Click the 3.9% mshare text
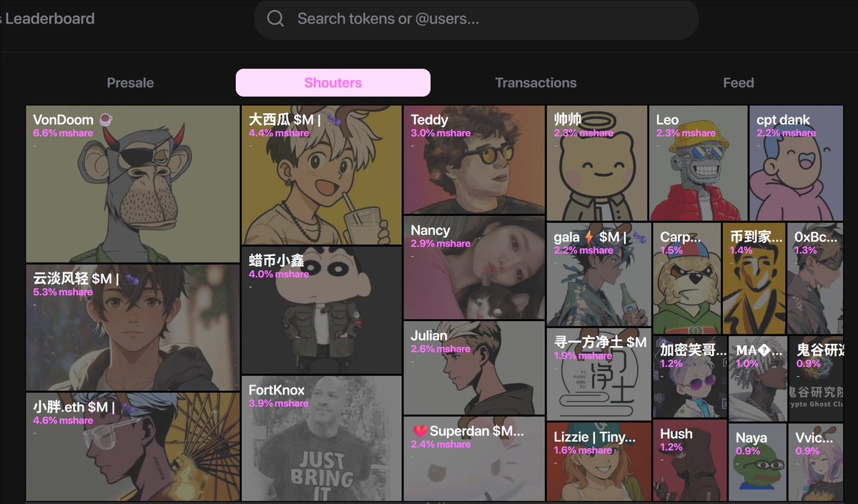858x504 pixels. pyautogui.click(x=279, y=403)
